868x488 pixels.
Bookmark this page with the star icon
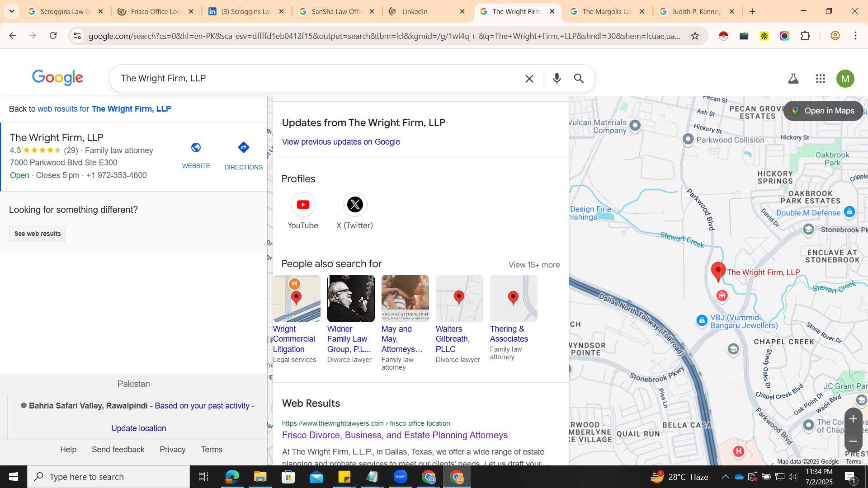695,36
